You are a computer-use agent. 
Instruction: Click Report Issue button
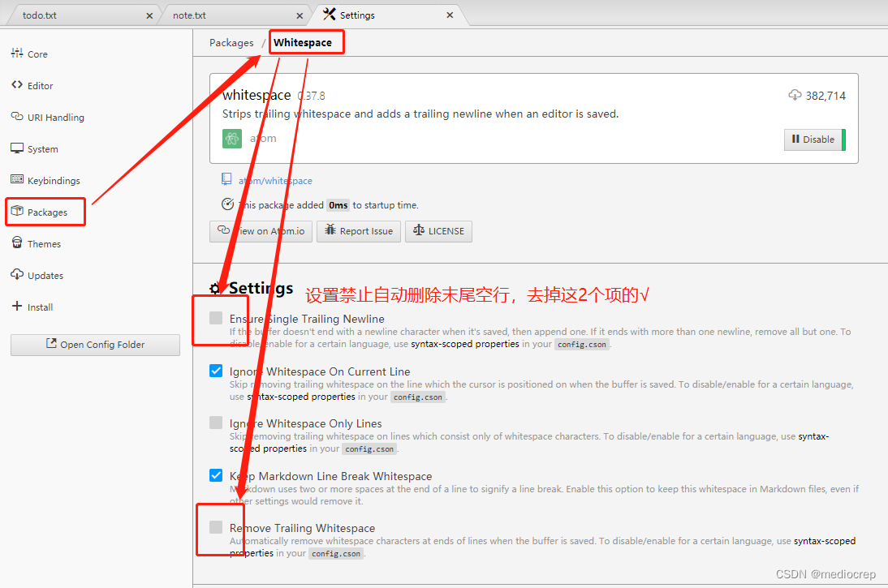(359, 231)
